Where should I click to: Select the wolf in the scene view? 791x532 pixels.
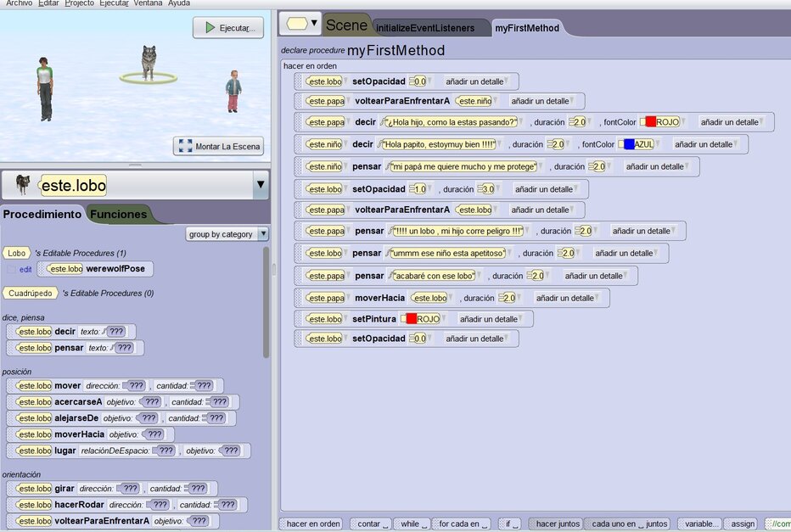[x=149, y=61]
